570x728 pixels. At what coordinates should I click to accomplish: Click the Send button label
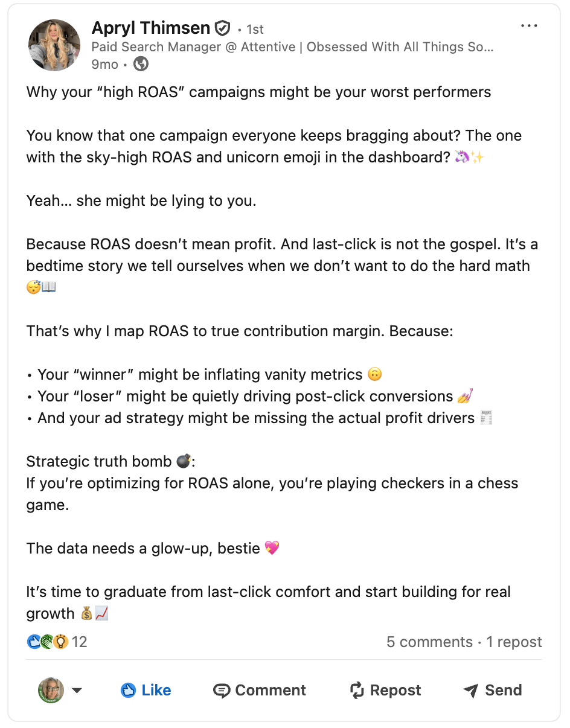click(x=504, y=691)
